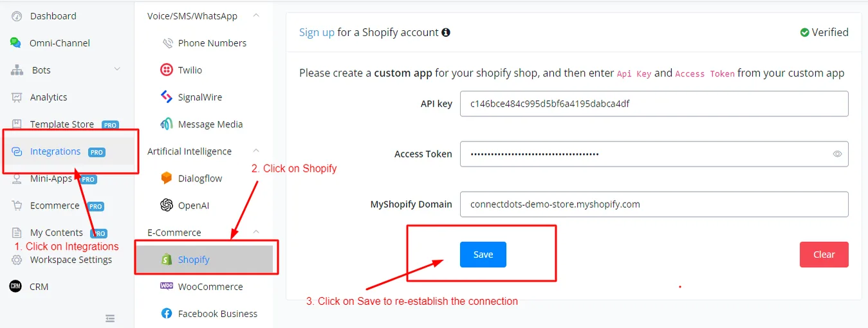868x328 pixels.
Task: Click the info icon beside Shopify account
Action: point(446,32)
